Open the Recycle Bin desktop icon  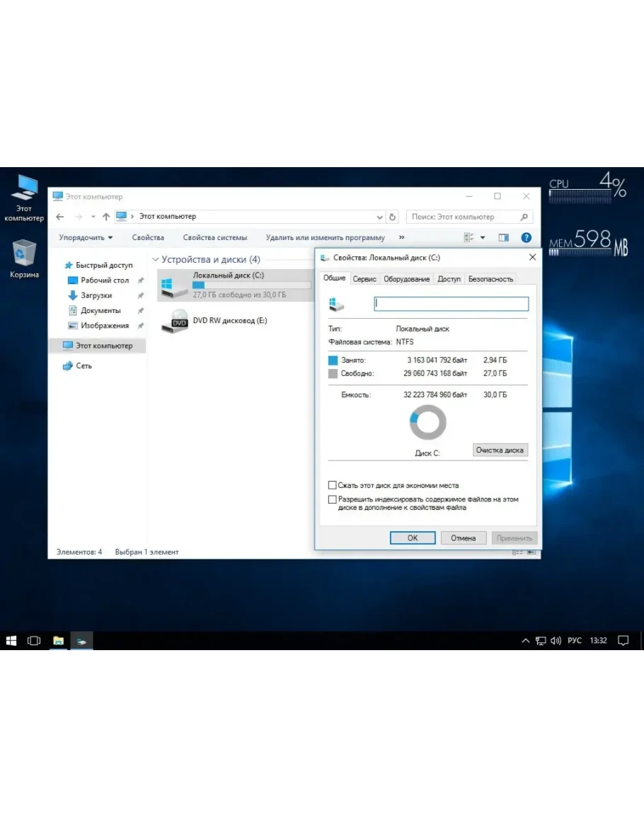[24, 255]
